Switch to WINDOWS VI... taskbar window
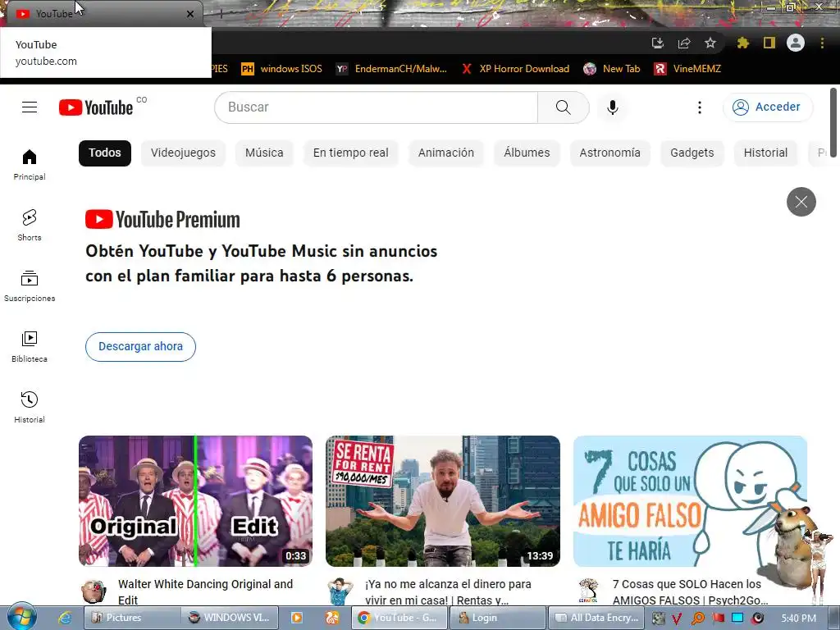Image resolution: width=840 pixels, height=630 pixels. 231,618
